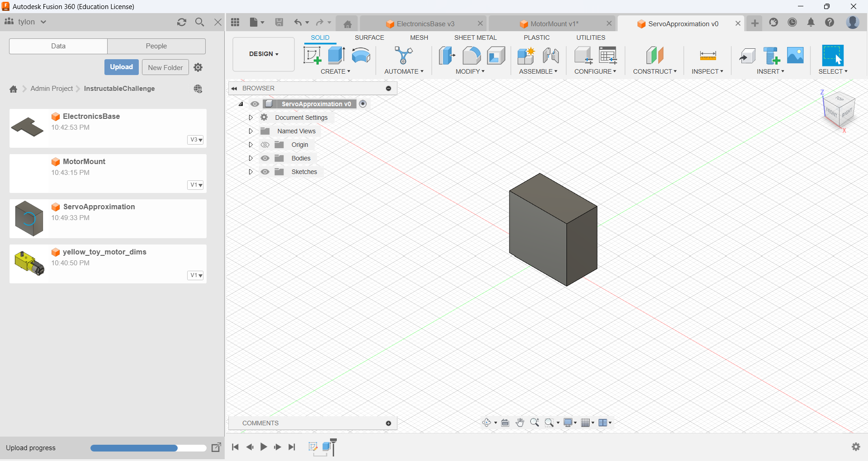Click the New Component icon
868x461 pixels.
pos(526,56)
